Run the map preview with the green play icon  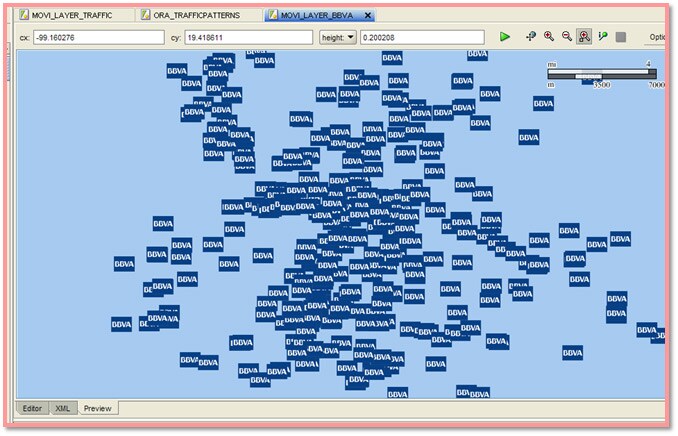tap(504, 37)
